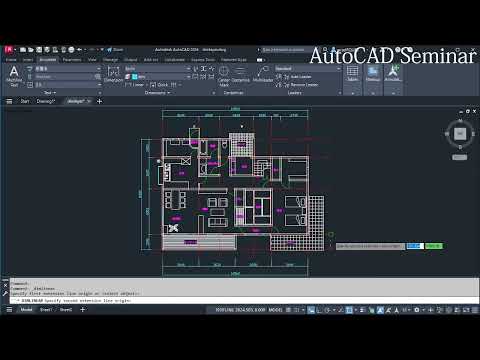Open the Linear dimension type dropdown arrow
The height and width of the screenshot is (360, 480).
(x=146, y=85)
